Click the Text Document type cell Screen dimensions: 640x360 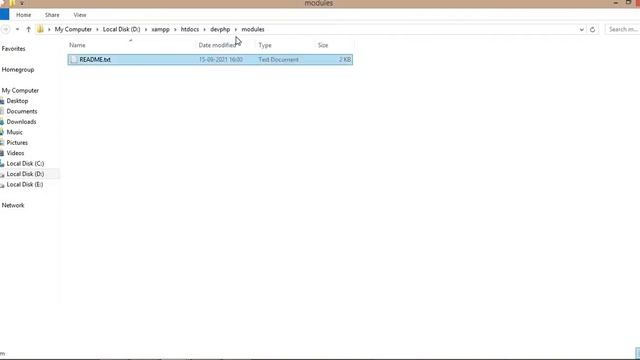pos(278,60)
